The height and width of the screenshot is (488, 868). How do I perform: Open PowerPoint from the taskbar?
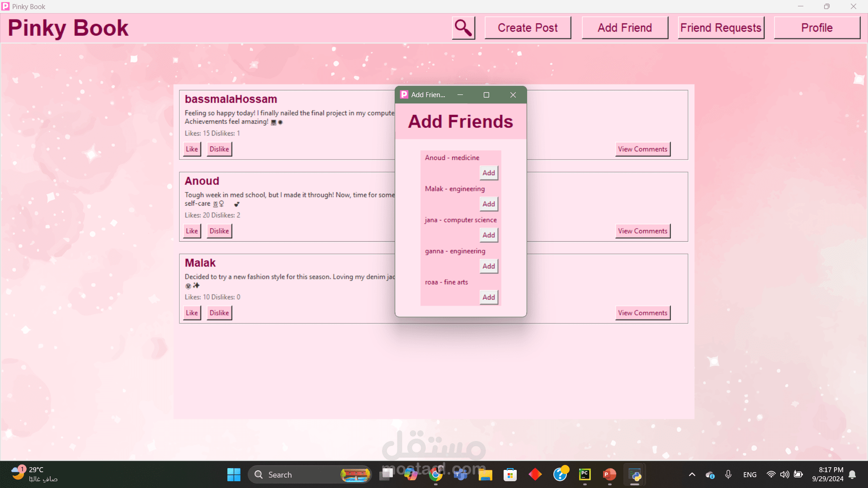tap(609, 474)
